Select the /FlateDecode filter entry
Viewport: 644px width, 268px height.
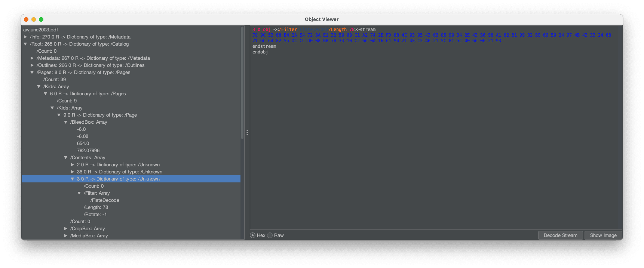pyautogui.click(x=105, y=200)
